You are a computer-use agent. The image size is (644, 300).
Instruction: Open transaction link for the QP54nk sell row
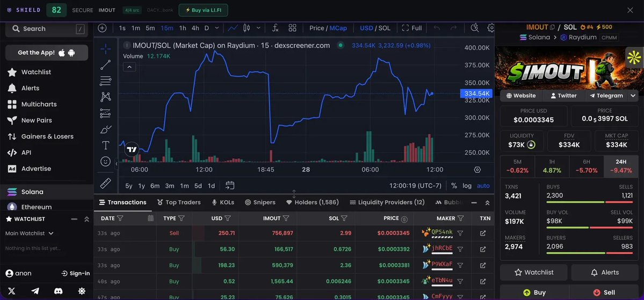point(482,233)
